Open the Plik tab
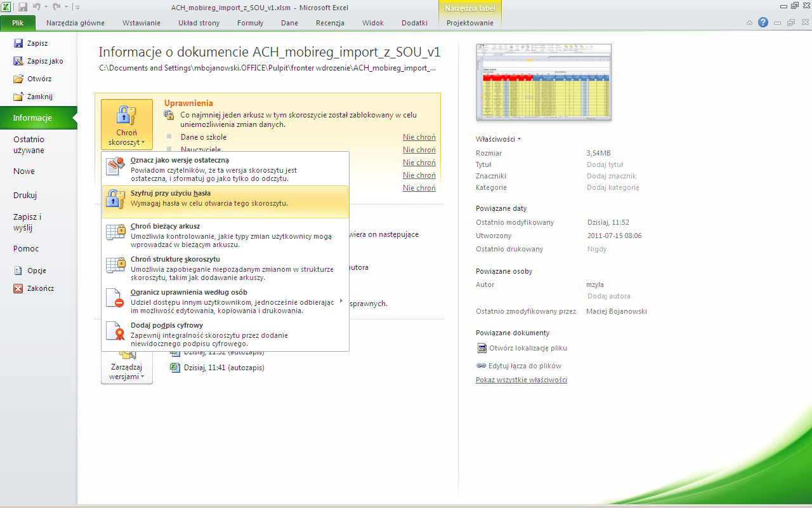 [18, 23]
